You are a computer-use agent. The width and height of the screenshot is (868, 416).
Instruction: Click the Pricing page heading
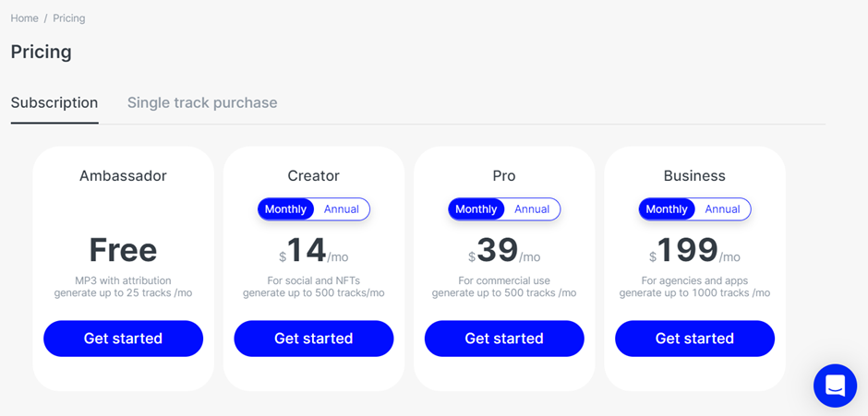click(x=42, y=52)
